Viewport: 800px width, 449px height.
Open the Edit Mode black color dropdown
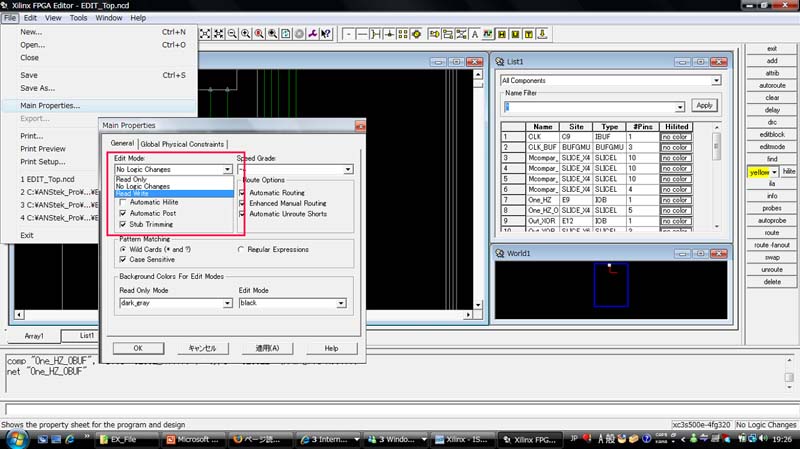tap(341, 303)
